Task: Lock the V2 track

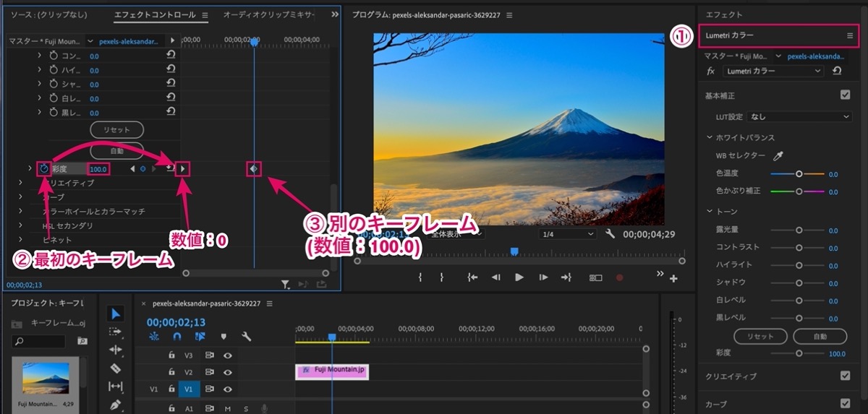Action: click(x=171, y=372)
